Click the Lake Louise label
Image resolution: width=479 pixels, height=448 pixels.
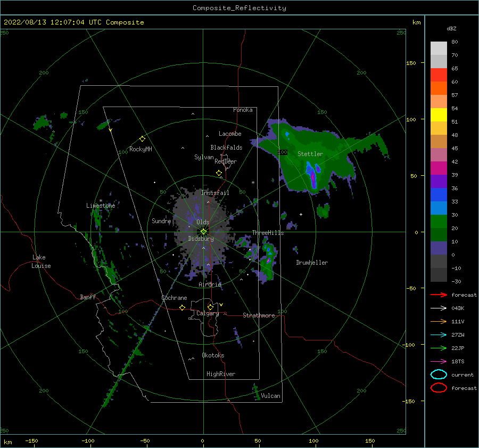click(x=41, y=262)
